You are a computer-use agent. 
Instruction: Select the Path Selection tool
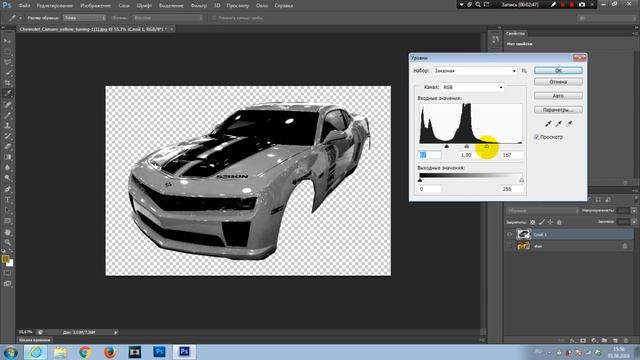7,210
